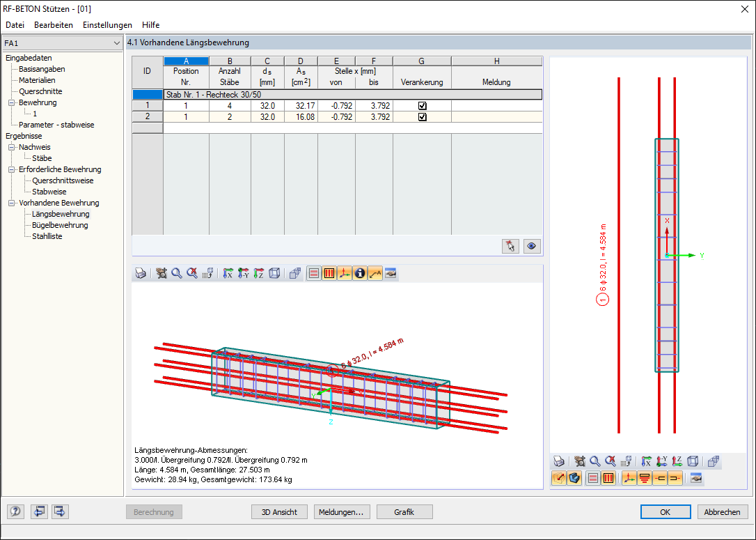The width and height of the screenshot is (756, 540).
Task: Select Querschnitte in the navigator tree
Action: (40, 91)
